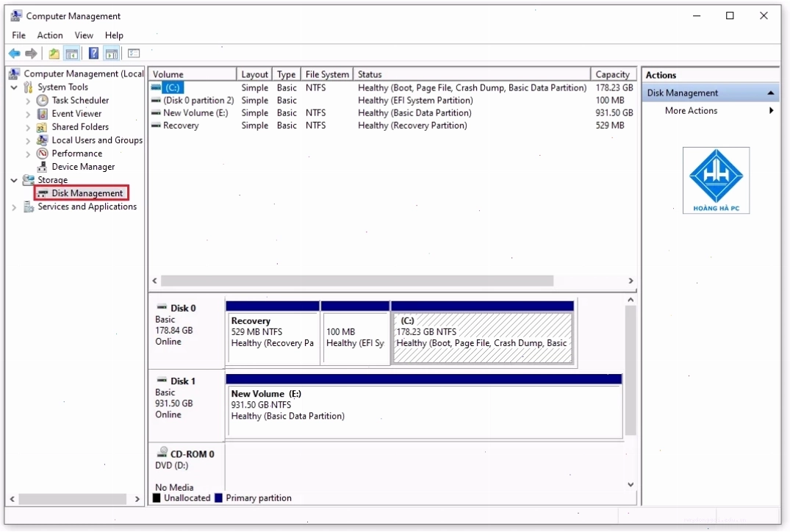Sort by the File System column header
Screen dimensions: 790x532
[x=327, y=74]
